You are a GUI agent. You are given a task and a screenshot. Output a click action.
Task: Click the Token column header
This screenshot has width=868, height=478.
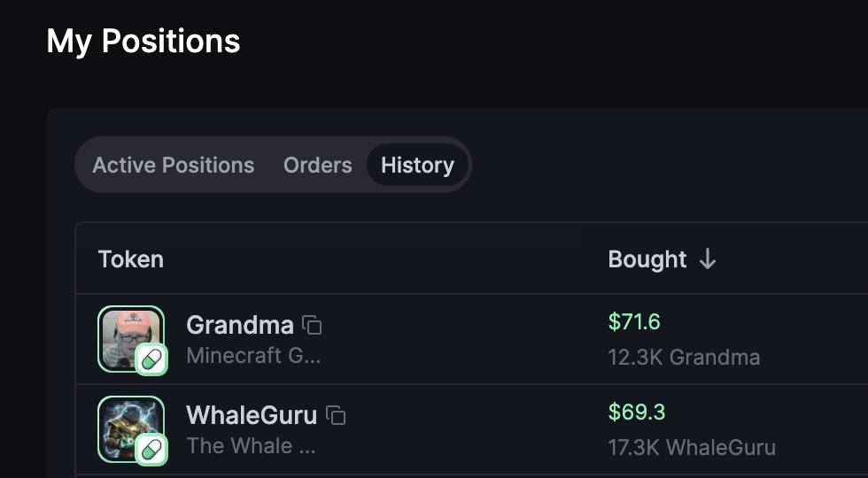point(131,259)
